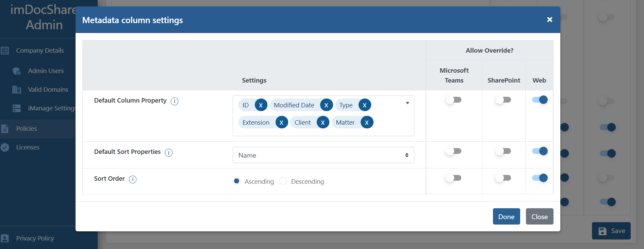
Task: Remove the Type column tag
Action: click(x=365, y=105)
